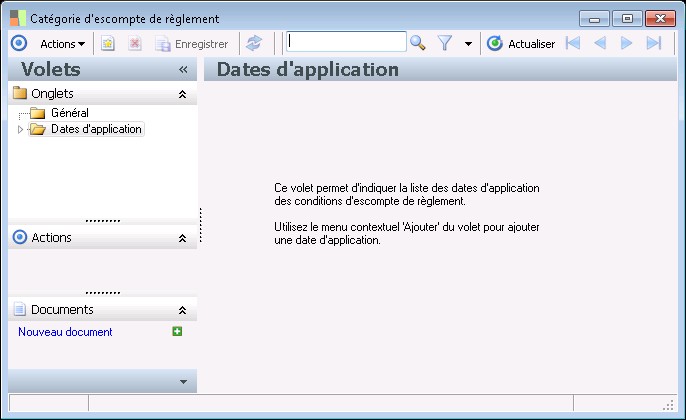Open the Actions dropdown in the toolbar
This screenshot has width=686, height=420.
(x=62, y=44)
